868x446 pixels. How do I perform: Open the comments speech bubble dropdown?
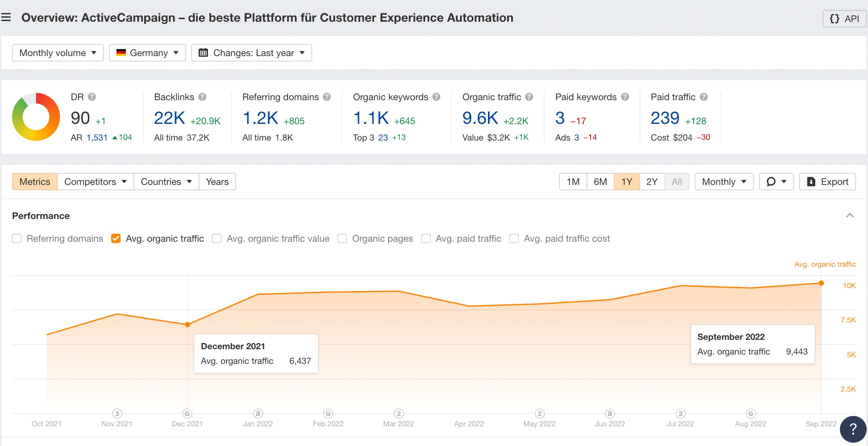pyautogui.click(x=776, y=182)
